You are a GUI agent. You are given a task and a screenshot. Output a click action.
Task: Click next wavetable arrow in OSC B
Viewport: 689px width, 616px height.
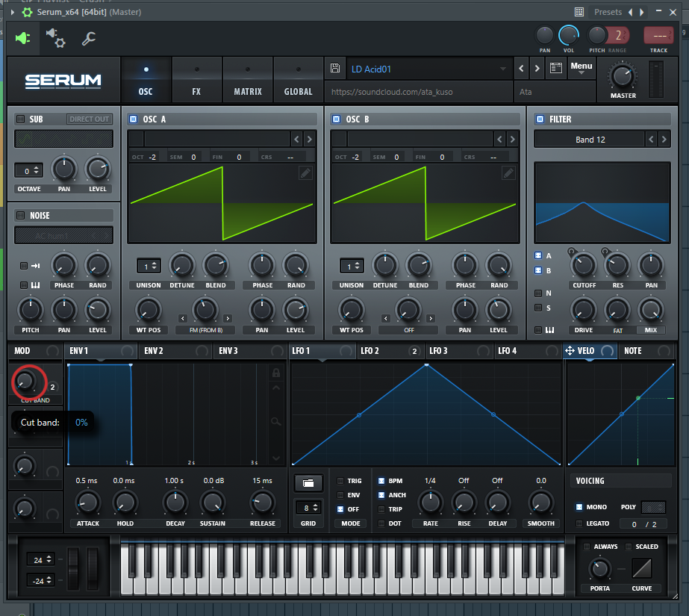512,140
